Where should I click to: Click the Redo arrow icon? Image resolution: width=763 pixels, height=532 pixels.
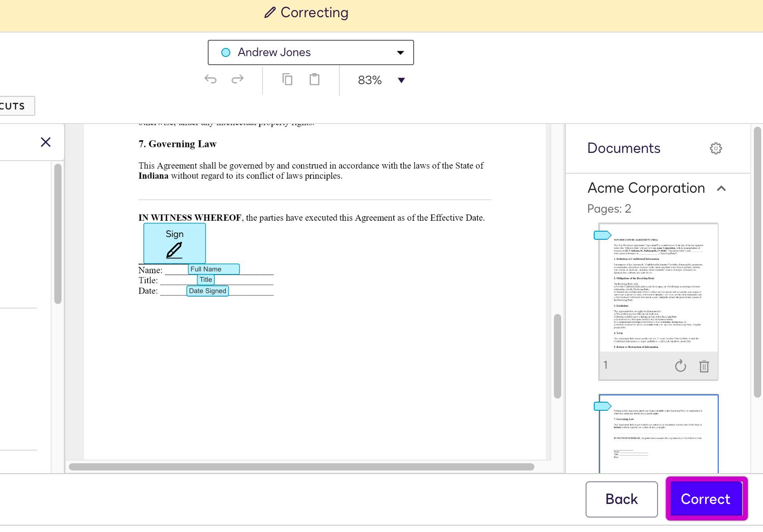[x=238, y=80]
